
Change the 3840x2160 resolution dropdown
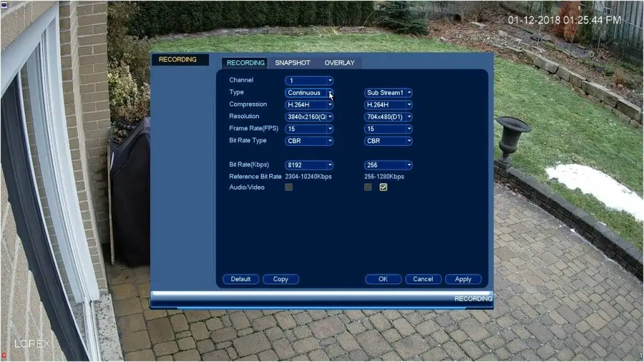(x=309, y=117)
